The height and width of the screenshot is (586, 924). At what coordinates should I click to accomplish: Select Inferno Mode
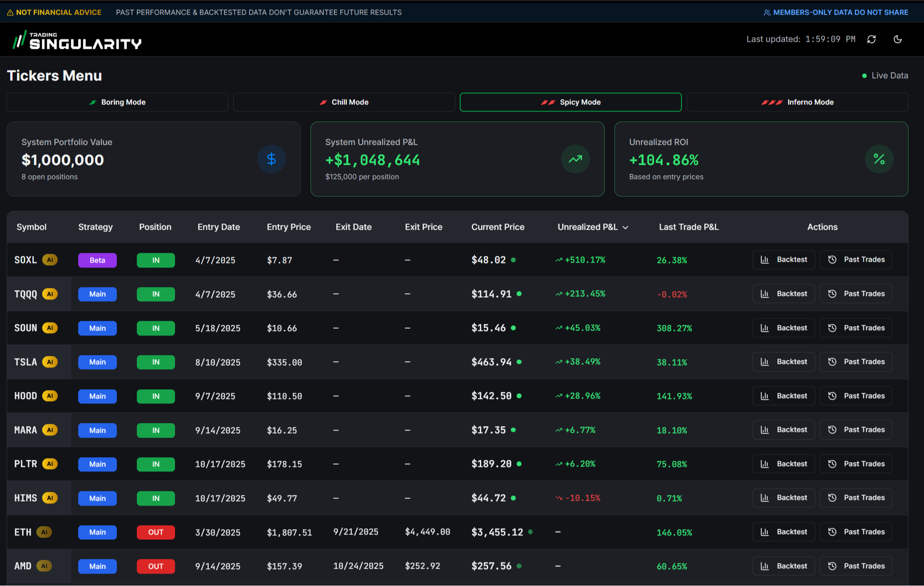click(797, 102)
